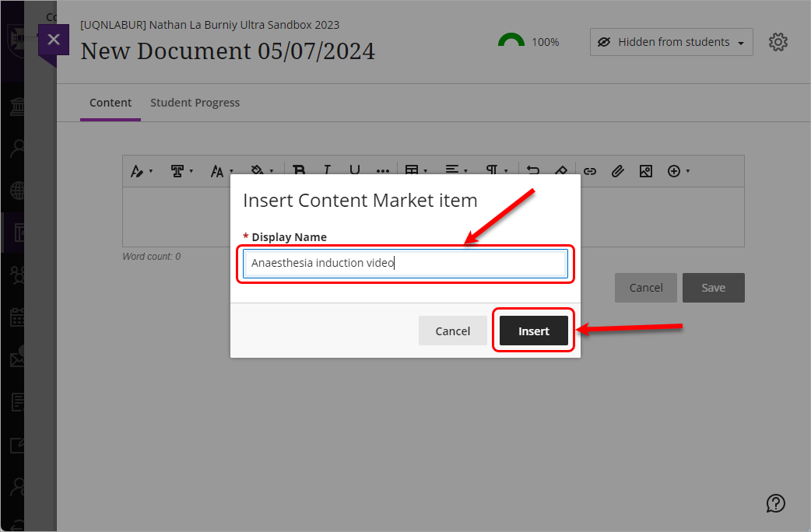Open the text style dropdown in the toolbar
Screen dimensions: 811x532
click(x=141, y=171)
